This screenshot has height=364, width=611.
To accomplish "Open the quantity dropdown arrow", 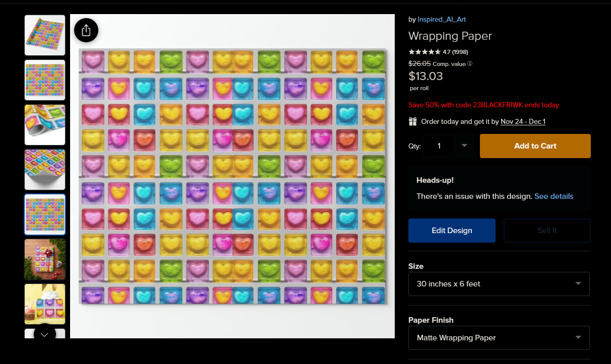I will (464, 146).
